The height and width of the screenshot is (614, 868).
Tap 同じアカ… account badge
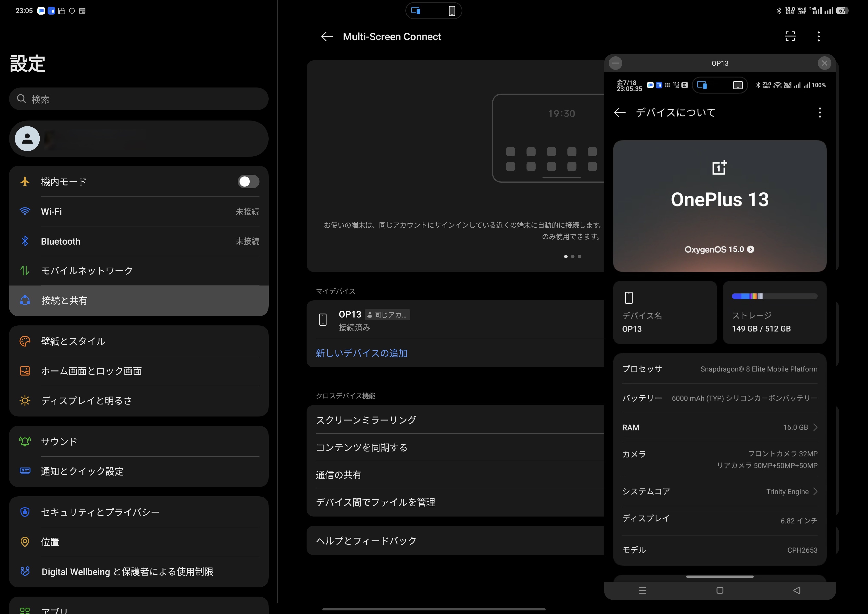387,315
